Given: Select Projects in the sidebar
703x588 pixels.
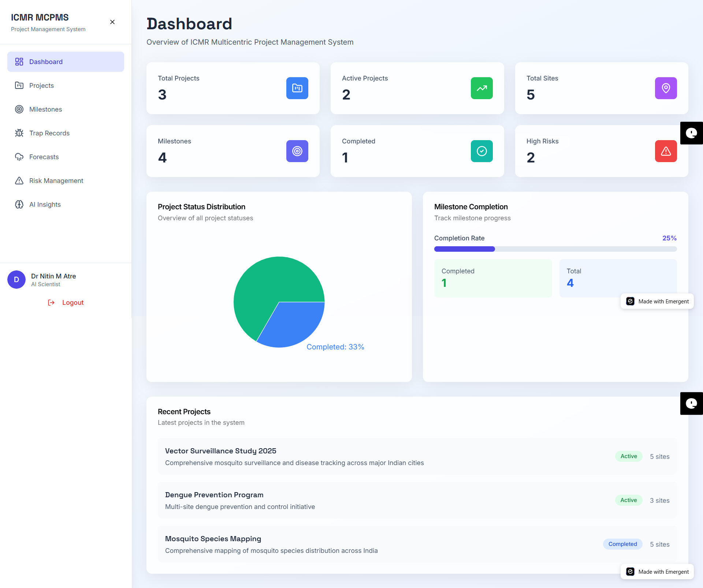Looking at the screenshot, I should (41, 86).
